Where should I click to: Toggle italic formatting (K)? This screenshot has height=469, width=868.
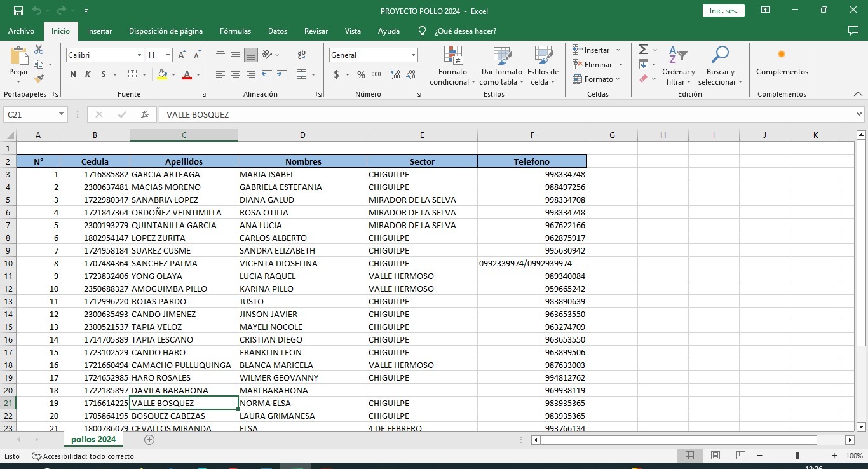[88, 75]
